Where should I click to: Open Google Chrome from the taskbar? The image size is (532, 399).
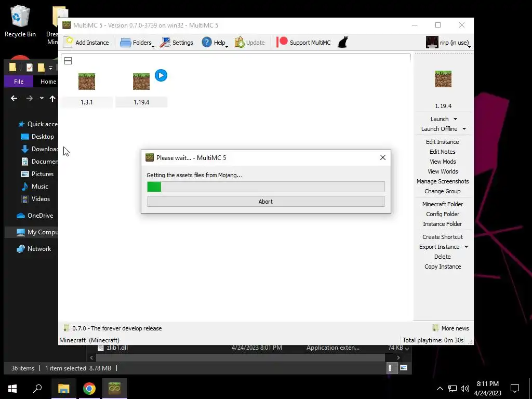(89, 388)
